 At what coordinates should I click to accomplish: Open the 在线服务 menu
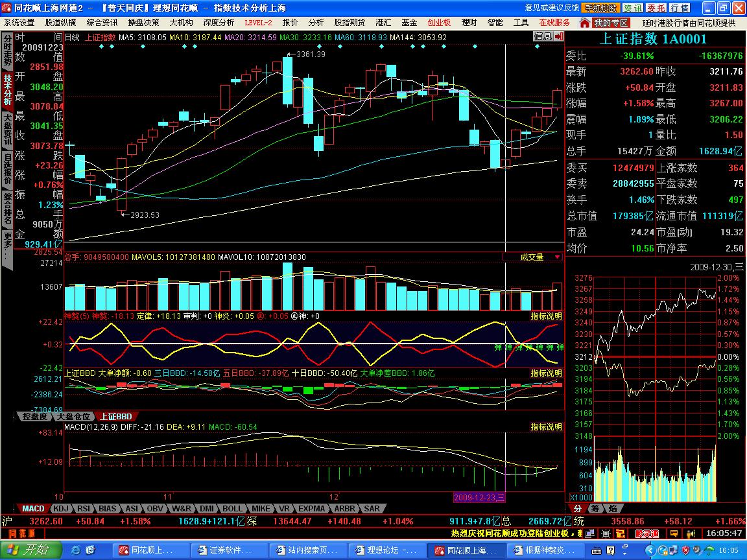click(554, 23)
